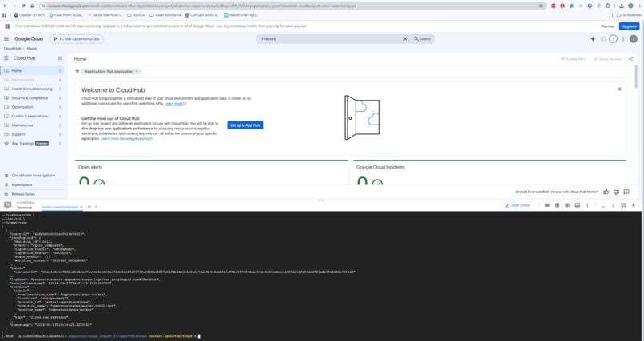The width and height of the screenshot is (644, 341).
Task: Open Marketplace in the sidebar
Action: [x=32, y=184]
